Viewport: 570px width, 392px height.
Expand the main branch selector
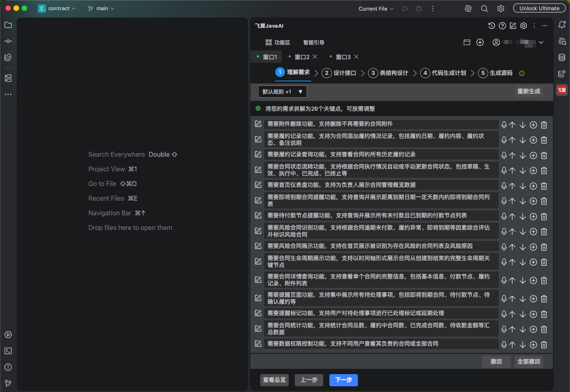(x=101, y=8)
